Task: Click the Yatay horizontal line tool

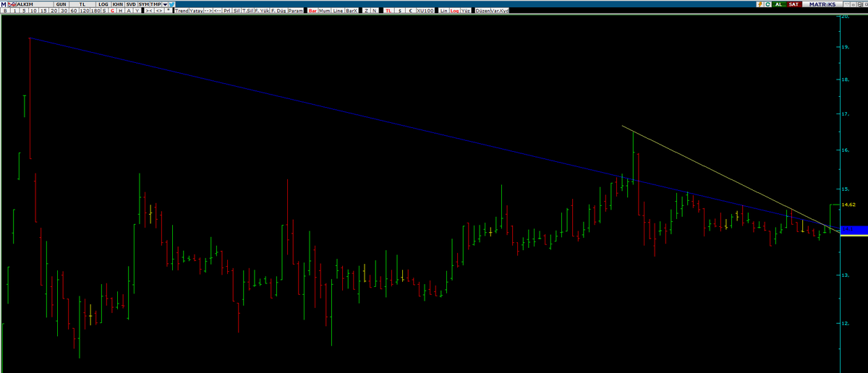Action: click(196, 11)
